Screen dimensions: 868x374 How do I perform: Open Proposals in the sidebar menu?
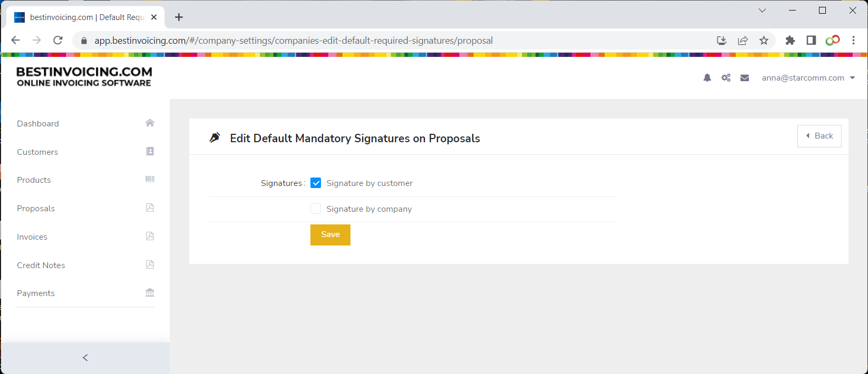[36, 209]
